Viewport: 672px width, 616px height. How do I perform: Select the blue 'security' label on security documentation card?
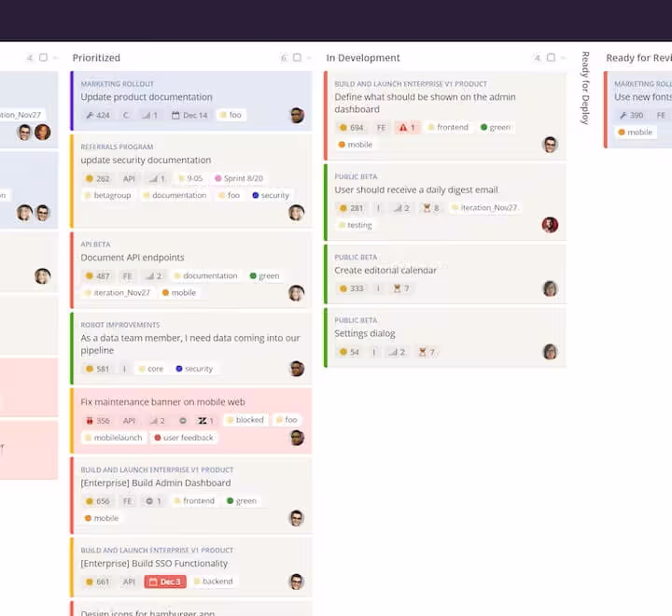(x=271, y=195)
